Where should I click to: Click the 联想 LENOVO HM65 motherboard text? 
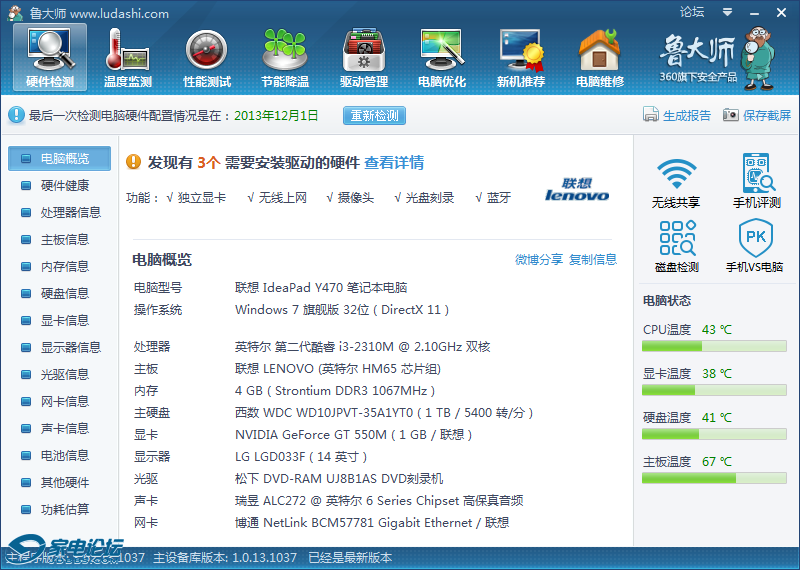(338, 369)
